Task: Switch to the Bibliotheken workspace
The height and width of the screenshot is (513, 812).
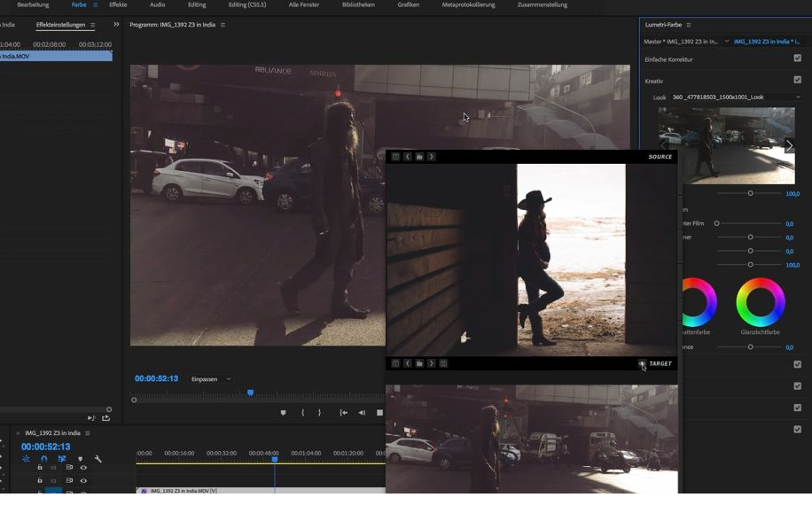Action: tap(358, 4)
